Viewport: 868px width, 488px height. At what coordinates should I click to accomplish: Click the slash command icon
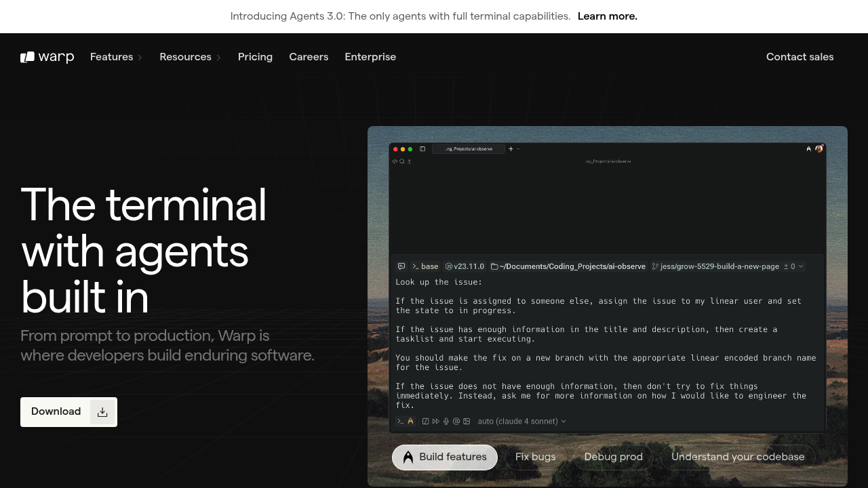(426, 422)
